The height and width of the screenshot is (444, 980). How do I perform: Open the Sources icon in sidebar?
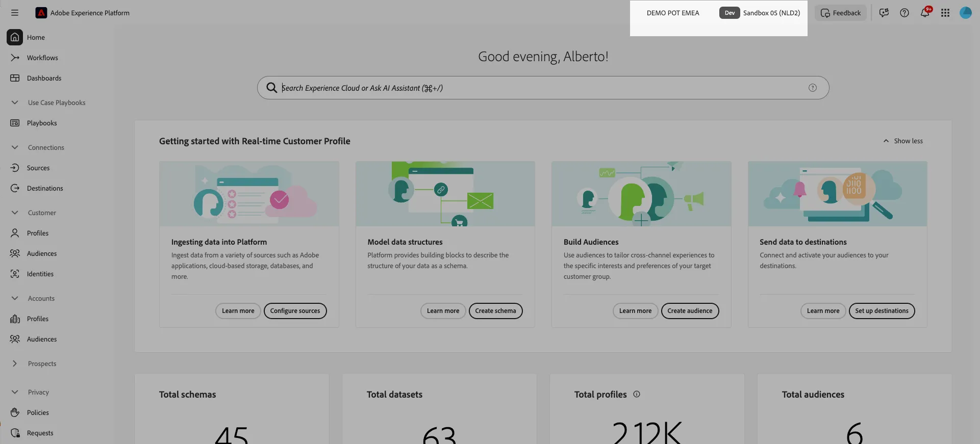pyautogui.click(x=15, y=168)
